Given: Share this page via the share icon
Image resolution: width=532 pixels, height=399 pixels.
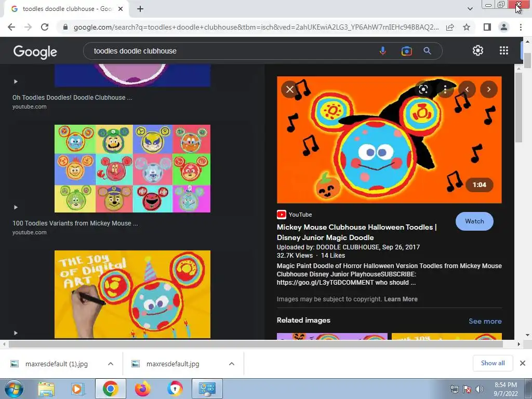Looking at the screenshot, I should (x=450, y=27).
